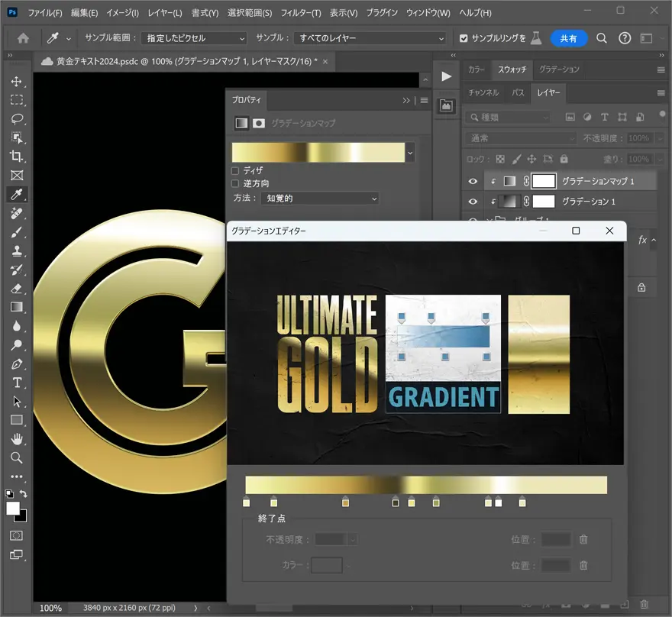
Task: Select the Lasso tool
Action: pyautogui.click(x=17, y=118)
